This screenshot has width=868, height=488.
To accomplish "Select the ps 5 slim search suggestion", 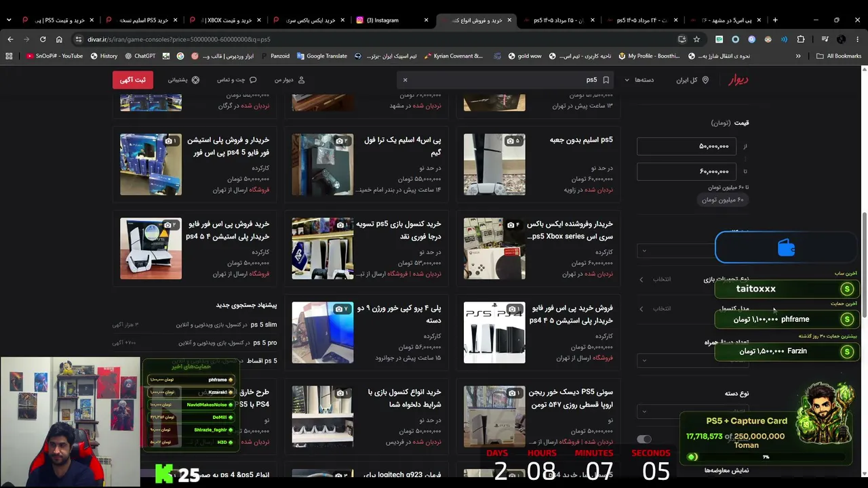I will (x=264, y=325).
